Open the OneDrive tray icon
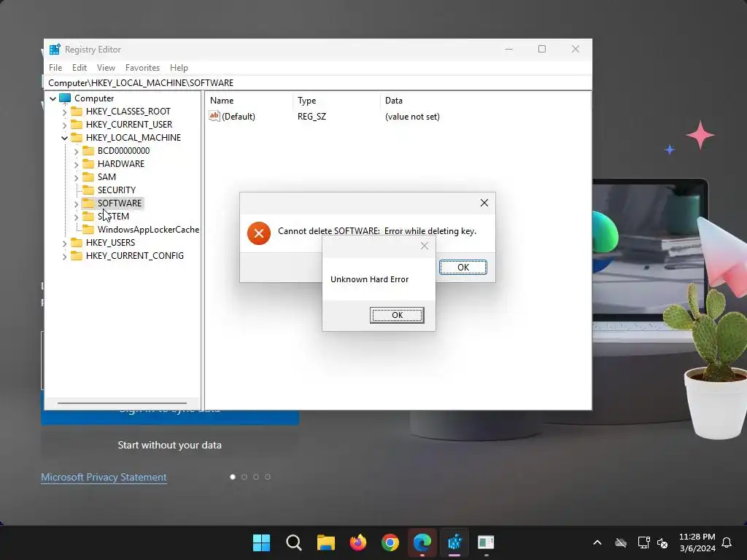747x560 pixels. (x=621, y=542)
